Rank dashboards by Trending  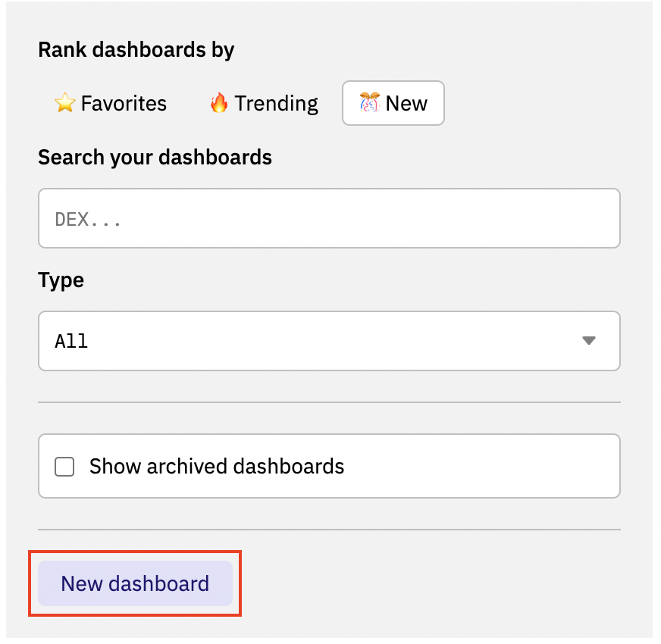click(x=264, y=103)
